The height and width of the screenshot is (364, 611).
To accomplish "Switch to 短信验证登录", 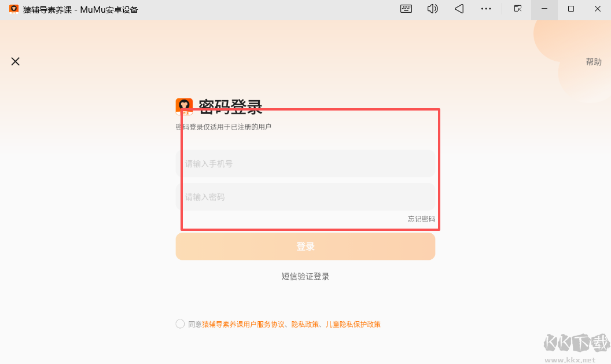I will pyautogui.click(x=305, y=276).
